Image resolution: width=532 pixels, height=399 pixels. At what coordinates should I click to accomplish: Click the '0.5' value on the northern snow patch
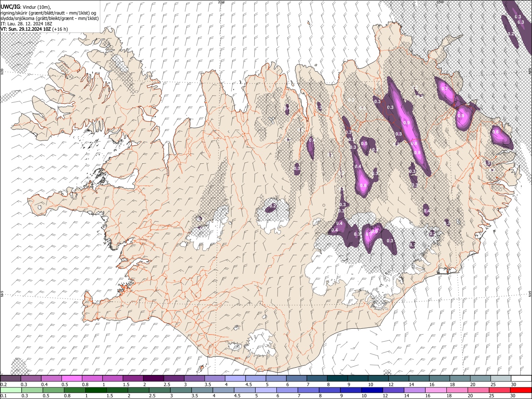coord(364,144)
